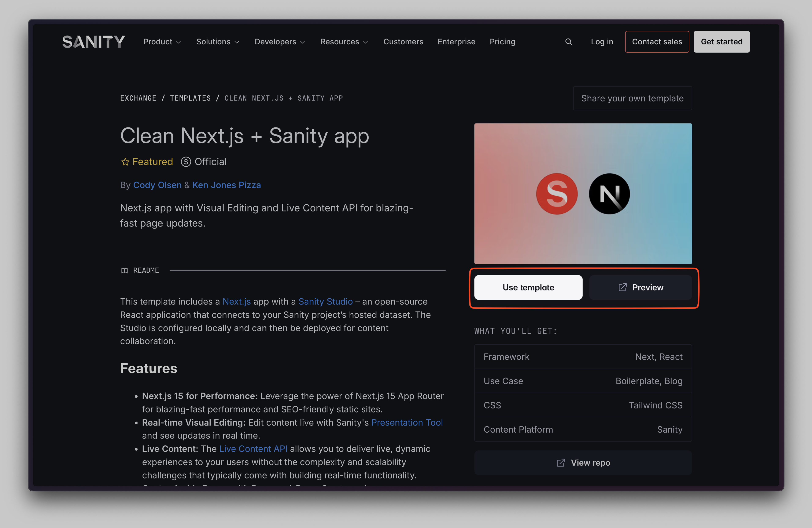812x528 pixels.
Task: Click the Get started button
Action: 721,42
